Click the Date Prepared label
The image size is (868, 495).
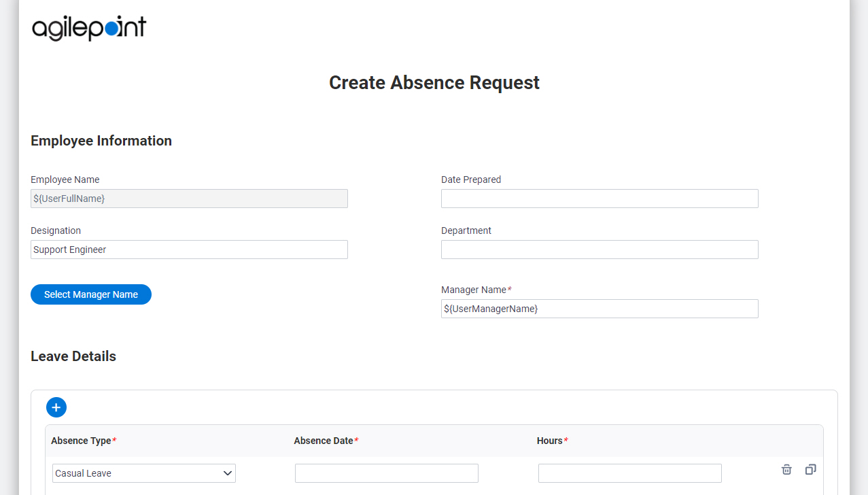(471, 180)
